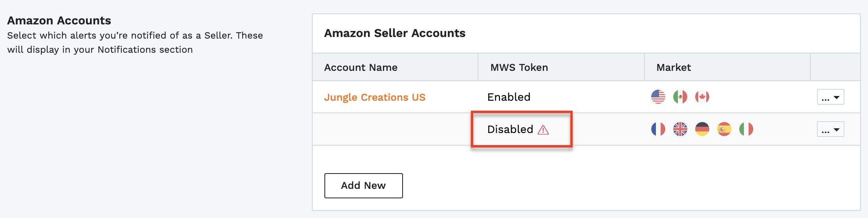Click the France flag icon

click(658, 129)
